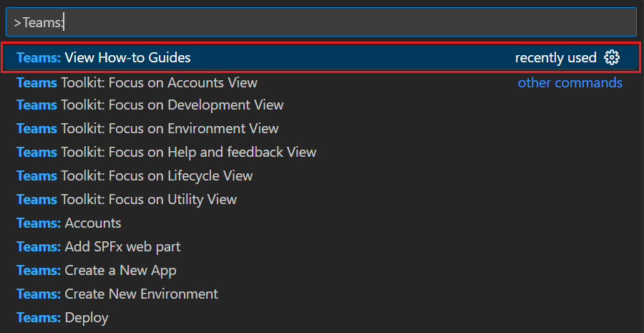Choose Focus on Help and feedback View
Image resolution: width=644 pixels, height=333 pixels.
[321, 152]
